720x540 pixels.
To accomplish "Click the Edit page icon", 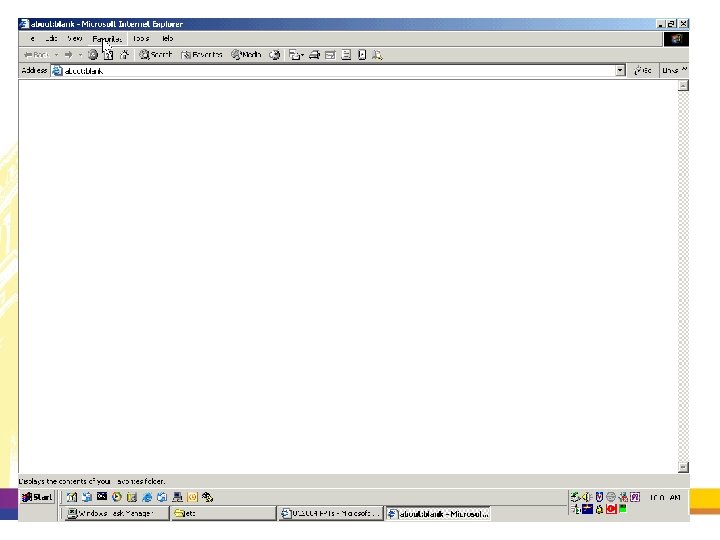I will [x=330, y=55].
